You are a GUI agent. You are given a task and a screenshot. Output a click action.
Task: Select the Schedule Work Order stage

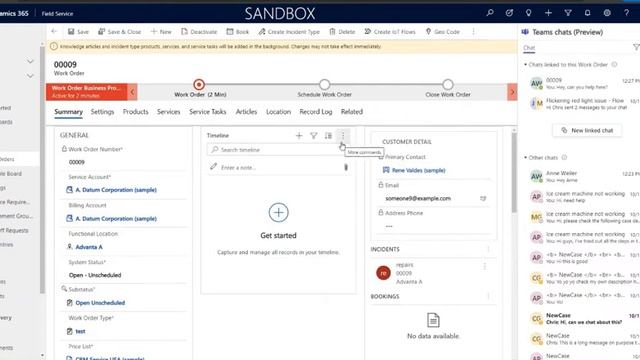324,84
